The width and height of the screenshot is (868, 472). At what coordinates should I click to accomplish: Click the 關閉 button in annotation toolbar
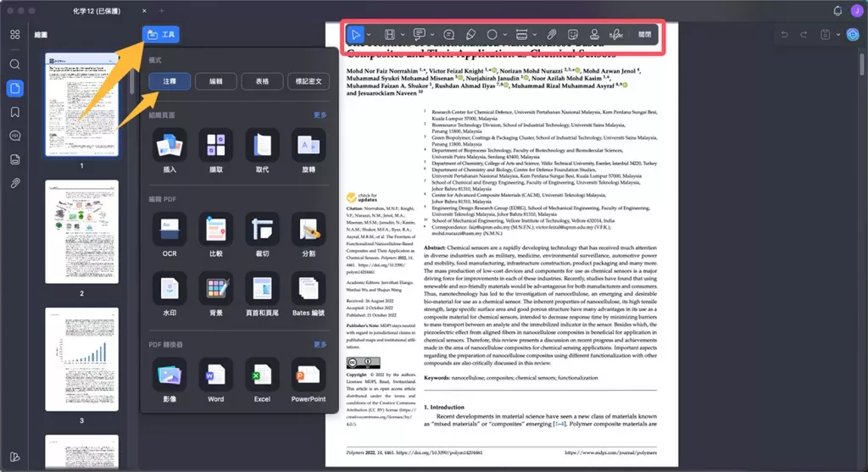coord(645,34)
